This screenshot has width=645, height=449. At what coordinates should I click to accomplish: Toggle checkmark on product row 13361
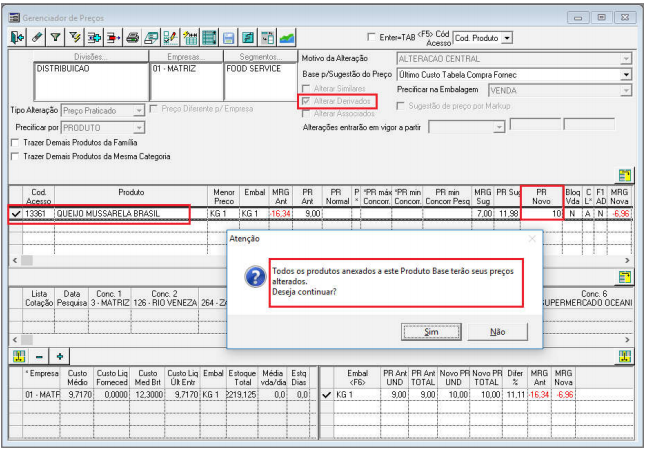16,214
